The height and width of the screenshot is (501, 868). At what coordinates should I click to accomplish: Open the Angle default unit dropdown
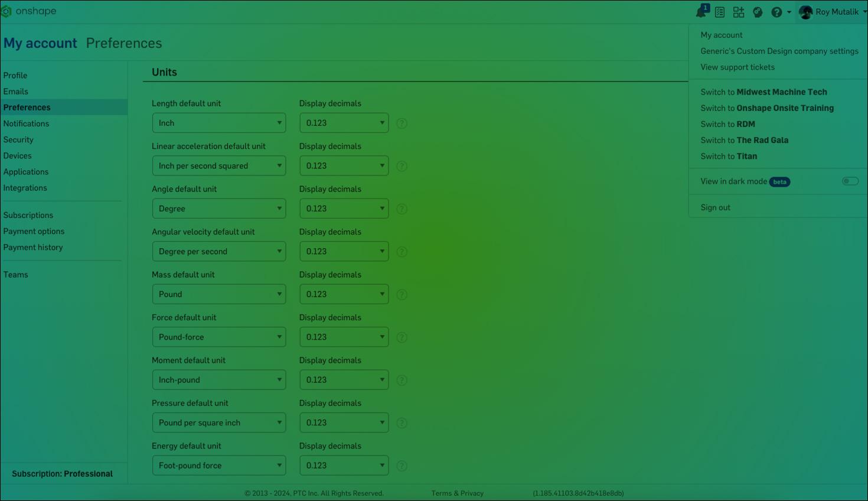[x=218, y=209]
